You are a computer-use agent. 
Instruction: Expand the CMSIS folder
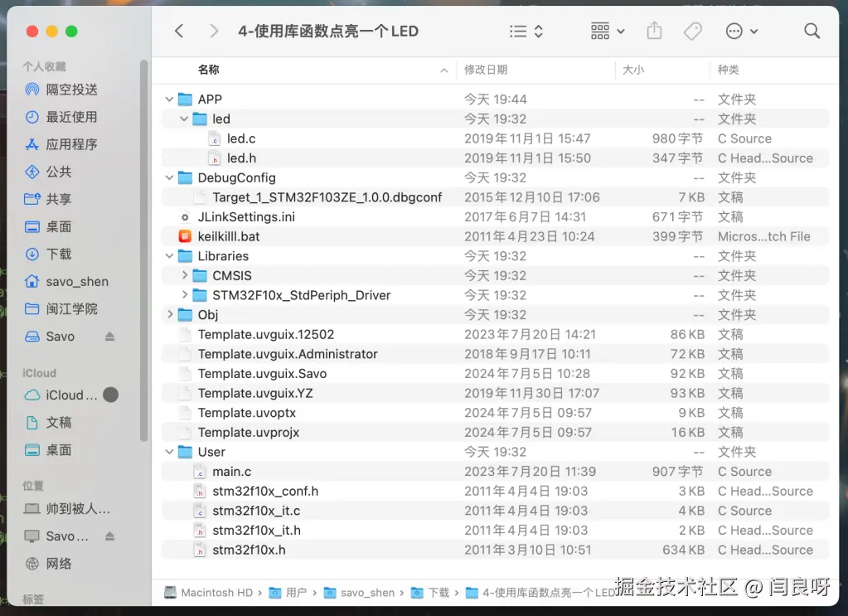(x=184, y=275)
